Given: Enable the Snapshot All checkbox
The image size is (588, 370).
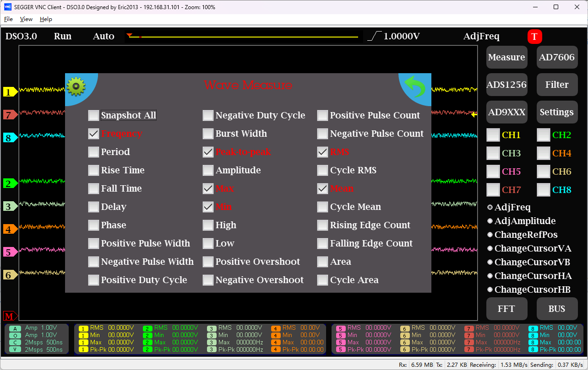Looking at the screenshot, I should point(94,115).
